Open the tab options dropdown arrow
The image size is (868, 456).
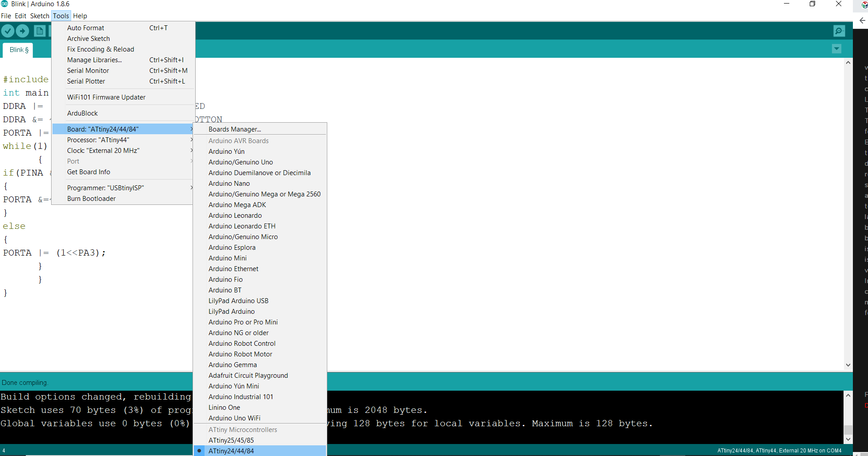tap(836, 48)
